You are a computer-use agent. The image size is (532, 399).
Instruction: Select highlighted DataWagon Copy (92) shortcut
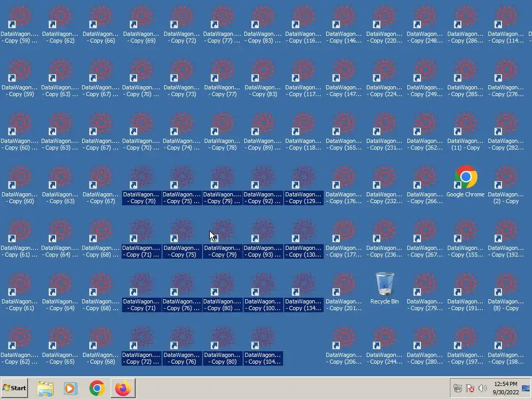click(263, 185)
